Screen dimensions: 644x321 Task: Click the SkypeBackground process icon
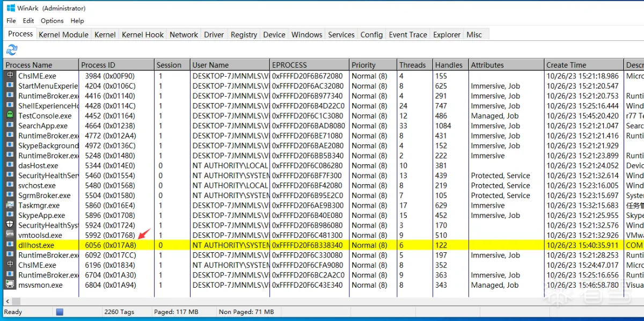10,145
